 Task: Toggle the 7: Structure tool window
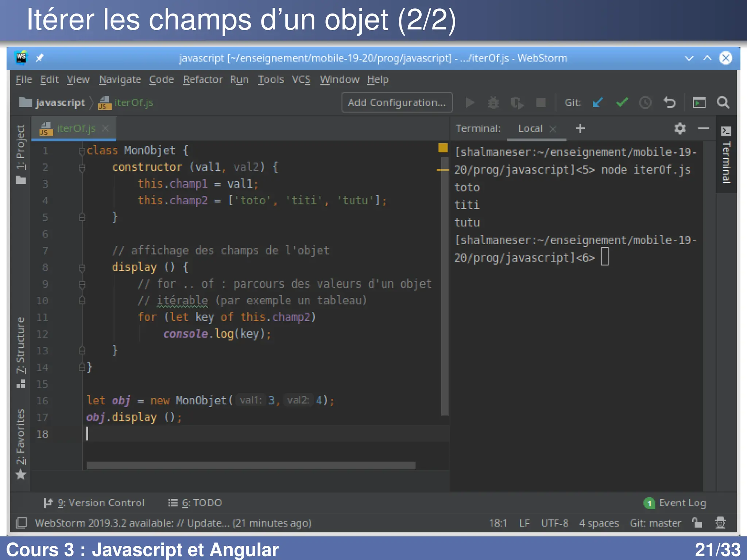click(21, 353)
